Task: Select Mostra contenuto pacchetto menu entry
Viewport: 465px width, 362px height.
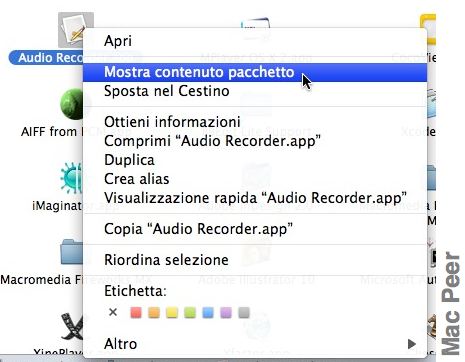Action: (x=255, y=72)
